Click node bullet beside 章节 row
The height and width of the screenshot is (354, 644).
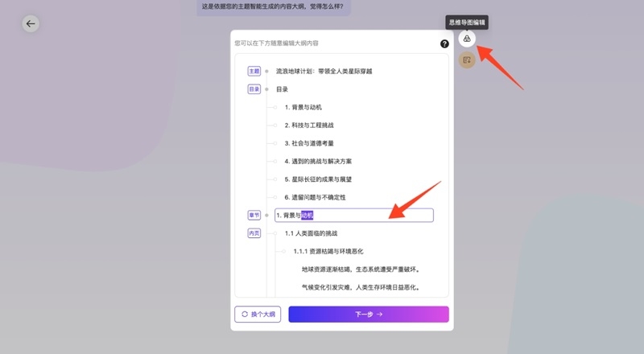click(x=266, y=215)
